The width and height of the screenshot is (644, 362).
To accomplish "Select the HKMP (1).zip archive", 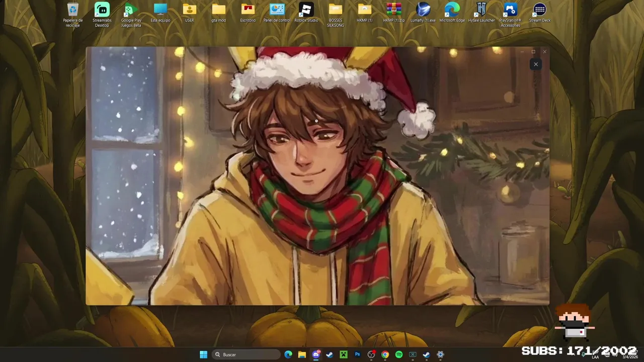I will click(394, 13).
